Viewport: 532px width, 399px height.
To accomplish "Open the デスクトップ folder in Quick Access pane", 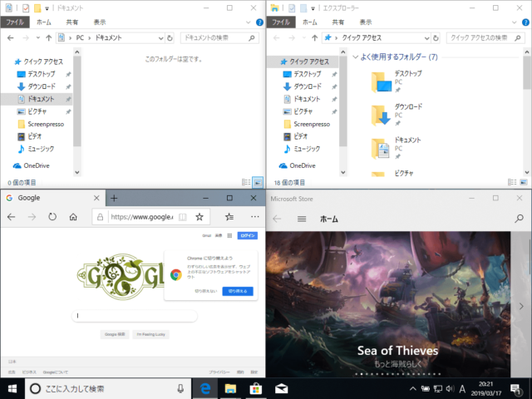I will pos(397,81).
